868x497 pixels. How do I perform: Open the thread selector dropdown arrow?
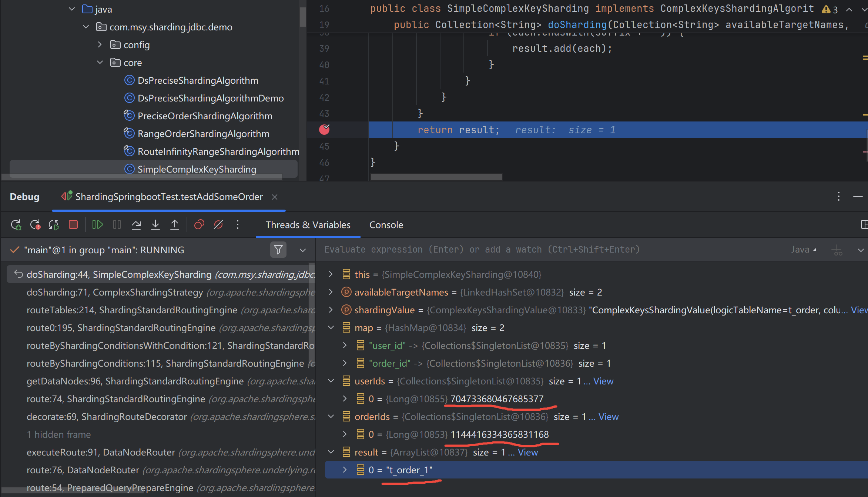coord(303,250)
